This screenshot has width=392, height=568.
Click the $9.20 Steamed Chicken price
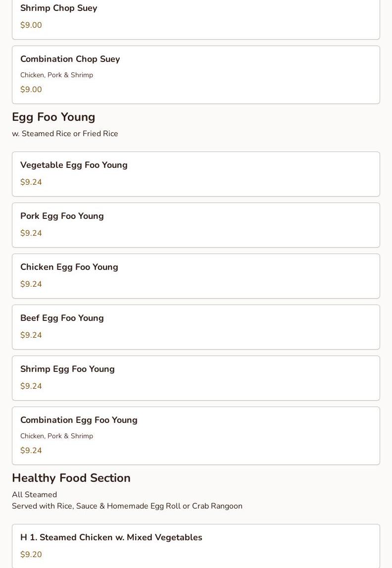click(31, 555)
